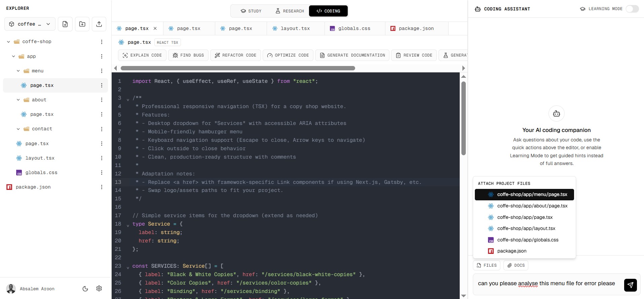Select page.tsx under the menu folder
The height and width of the screenshot is (299, 644).
[x=55, y=85]
